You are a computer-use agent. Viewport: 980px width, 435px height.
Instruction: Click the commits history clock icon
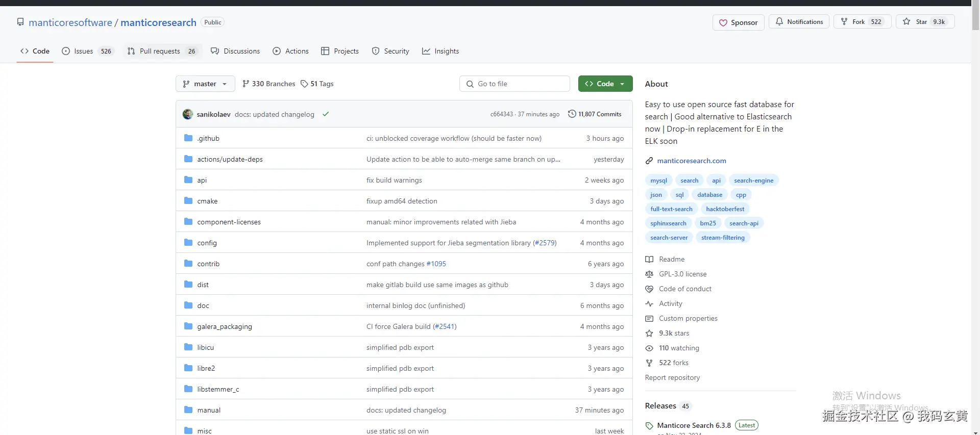[572, 114]
